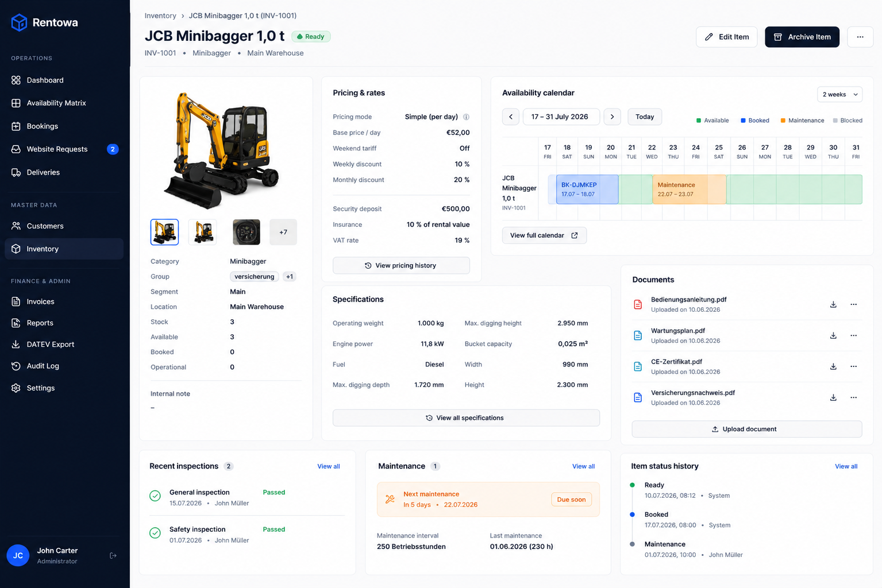Open more options for Bedienungsanleitung.pdf

(853, 304)
